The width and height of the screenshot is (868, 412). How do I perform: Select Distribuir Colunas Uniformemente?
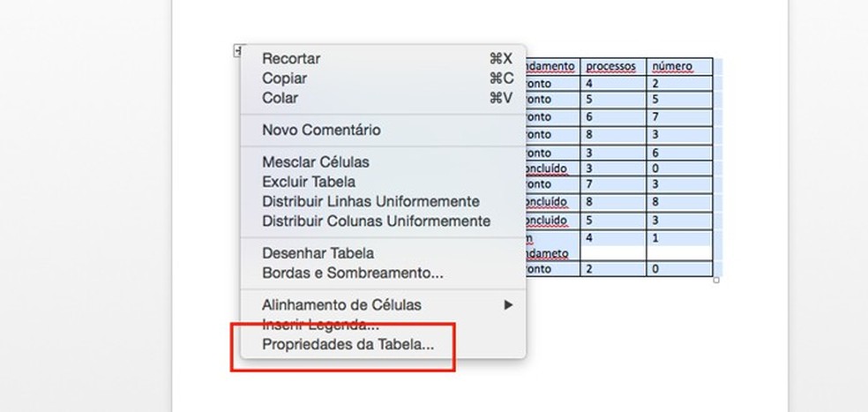376,221
